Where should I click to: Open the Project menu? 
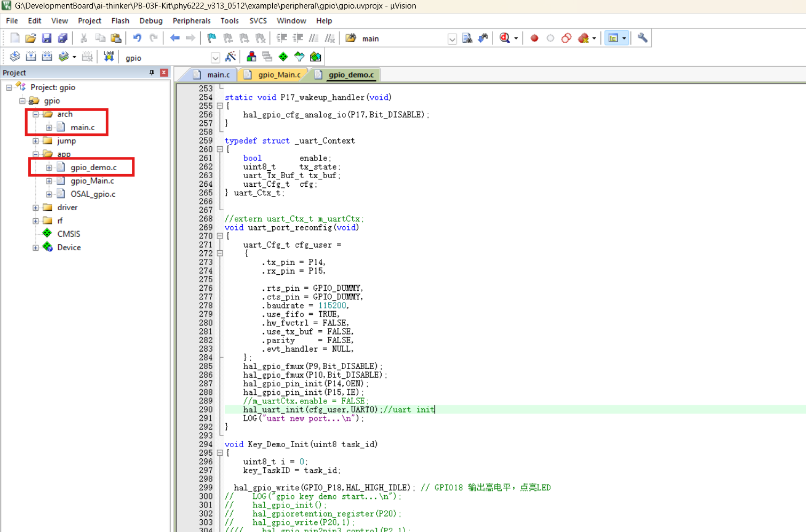click(89, 21)
